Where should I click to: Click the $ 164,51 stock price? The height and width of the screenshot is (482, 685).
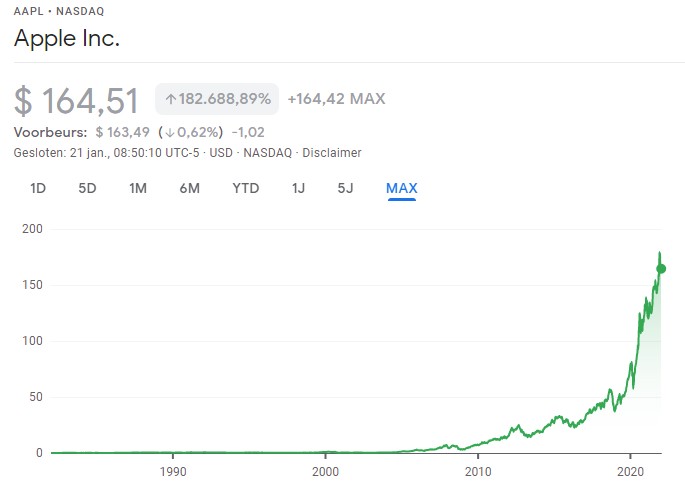(x=77, y=100)
